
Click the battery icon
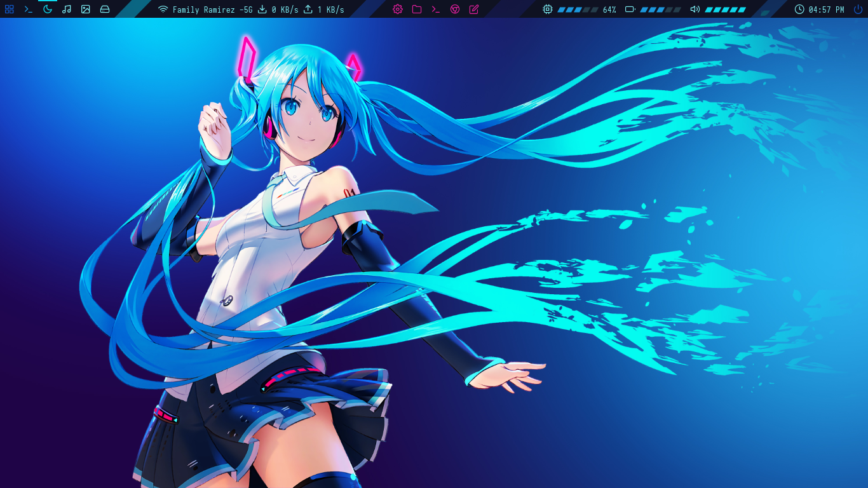point(630,10)
